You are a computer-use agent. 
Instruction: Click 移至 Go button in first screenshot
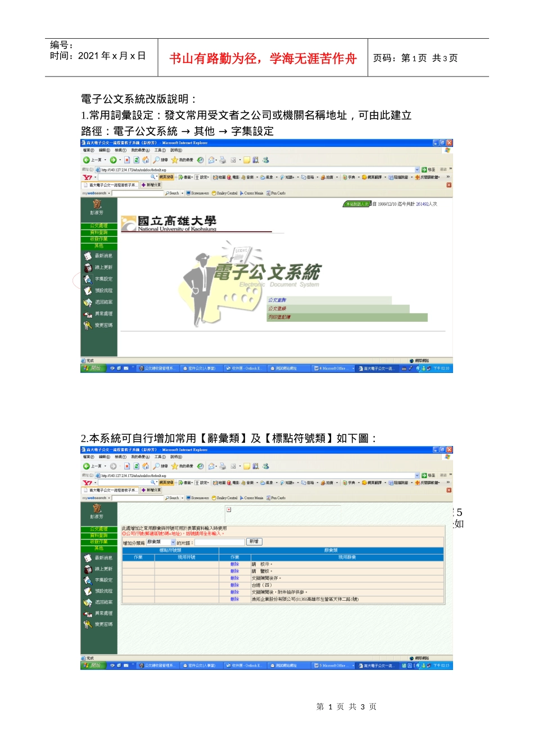click(428, 169)
